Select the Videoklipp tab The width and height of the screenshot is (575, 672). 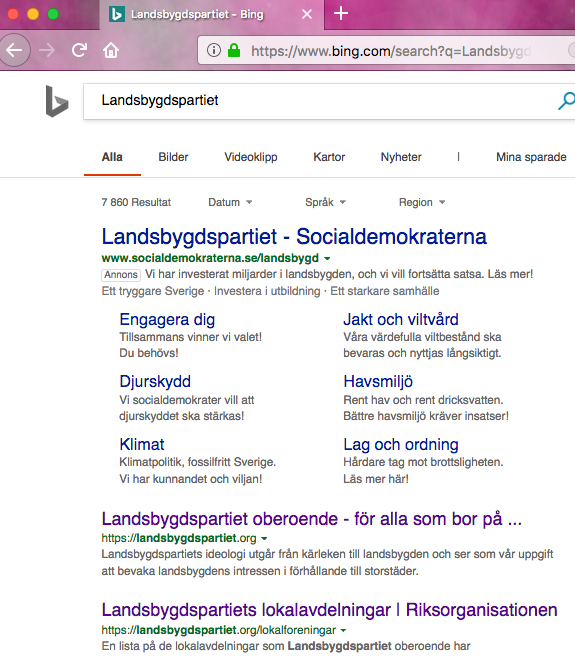(251, 157)
